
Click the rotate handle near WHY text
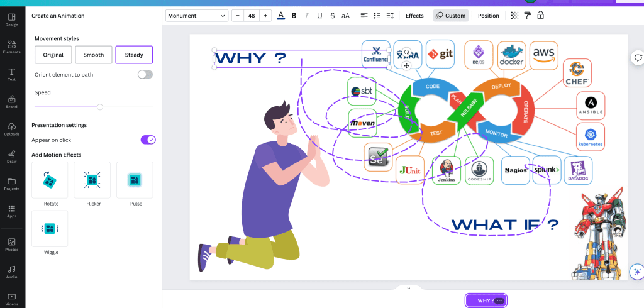(406, 52)
